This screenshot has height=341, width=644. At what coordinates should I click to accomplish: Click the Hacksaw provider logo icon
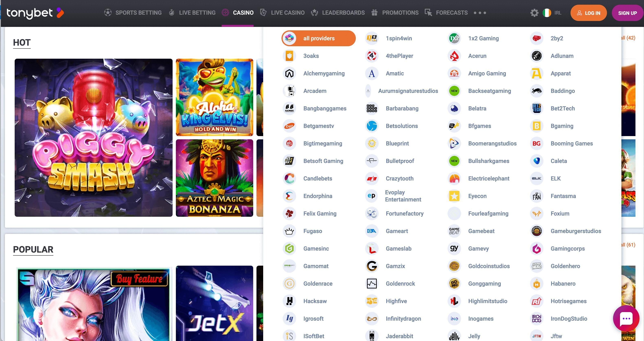pos(289,301)
